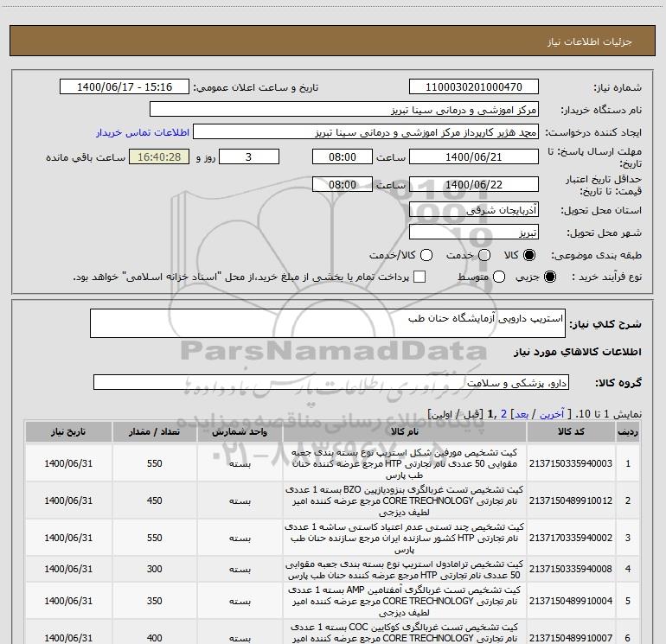Click the province field آذربایجان شرقی
Viewport: 666px width, 644px height.
[x=474, y=209]
